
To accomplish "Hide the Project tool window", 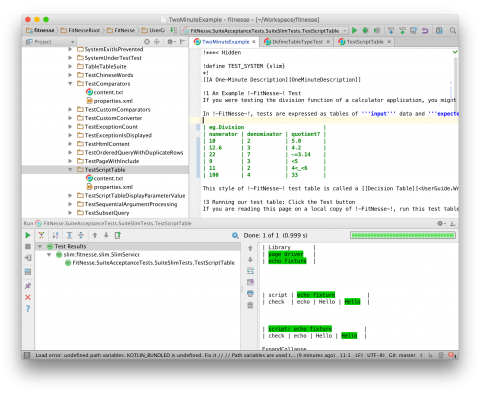I will click(x=182, y=42).
